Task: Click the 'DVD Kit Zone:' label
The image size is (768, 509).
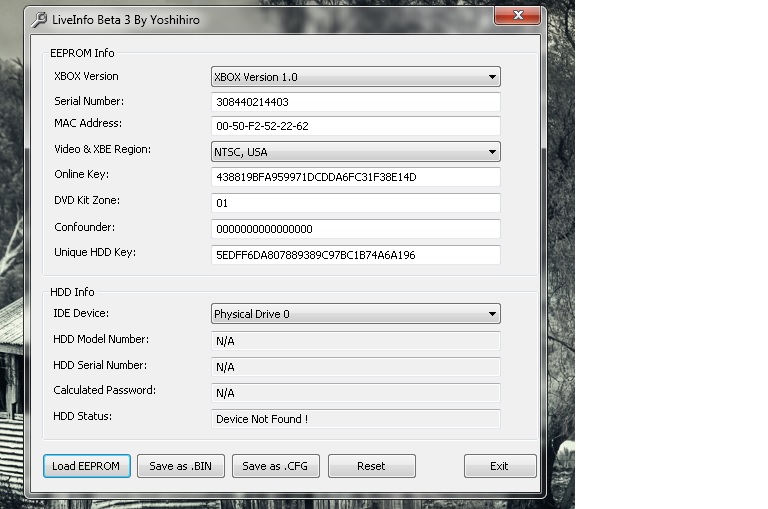Action: [x=87, y=200]
